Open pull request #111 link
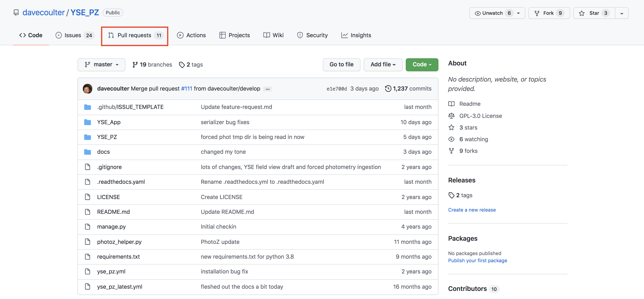 click(x=187, y=89)
